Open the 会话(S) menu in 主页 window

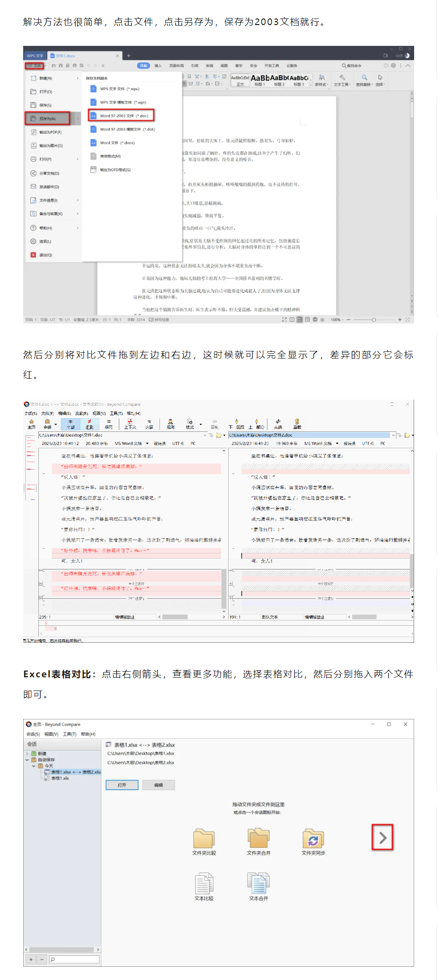(x=33, y=734)
